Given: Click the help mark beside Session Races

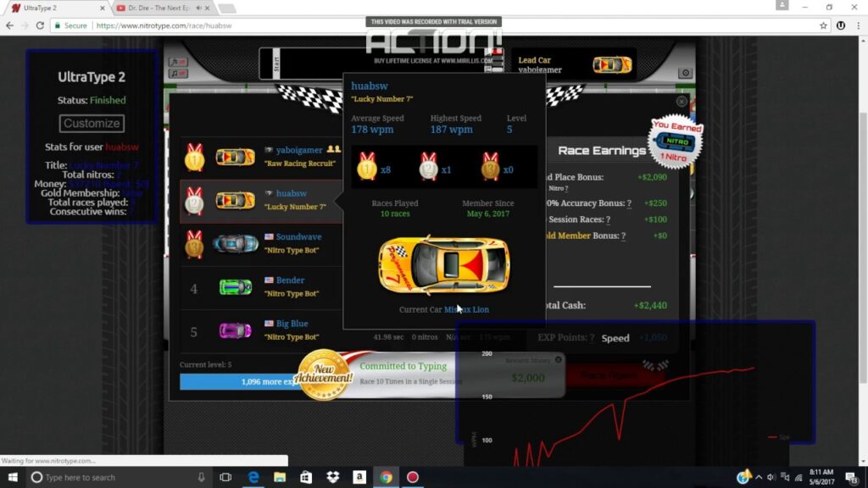Looking at the screenshot, I should pos(608,219).
